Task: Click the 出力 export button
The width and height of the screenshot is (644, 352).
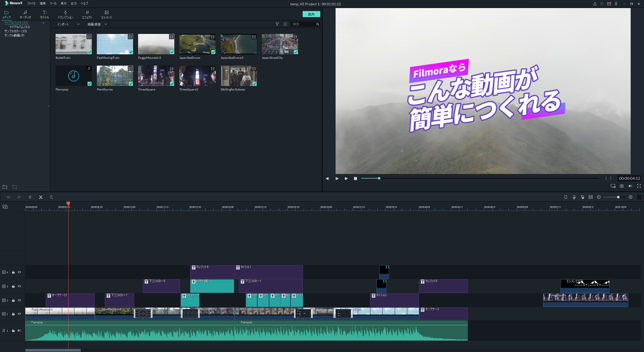Action: (x=311, y=14)
